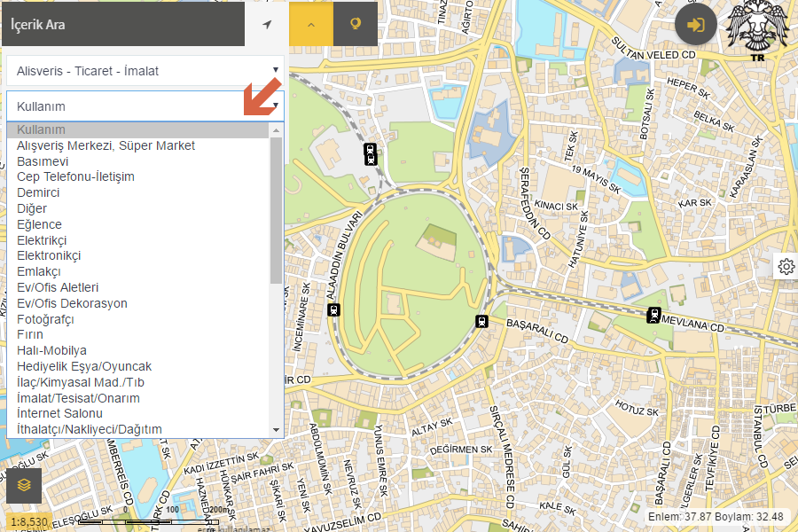Click the tram stop icon on Alaaddin Bulvarı
This screenshot has height=532, width=798.
(x=333, y=309)
